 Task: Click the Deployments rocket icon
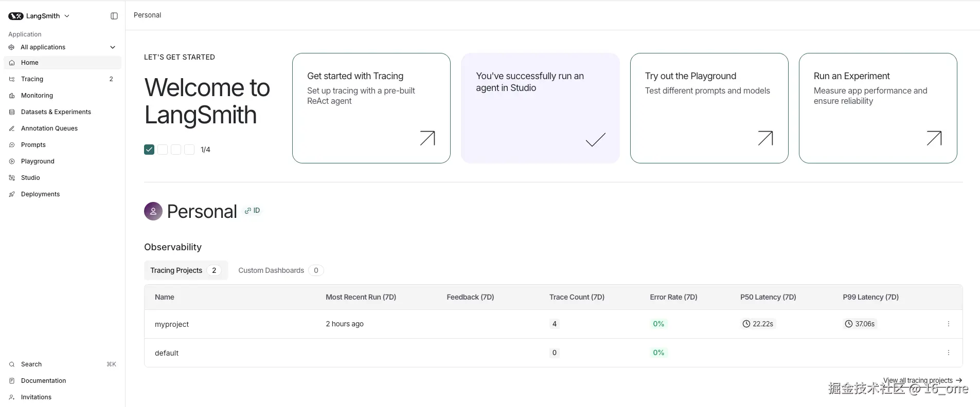11,194
